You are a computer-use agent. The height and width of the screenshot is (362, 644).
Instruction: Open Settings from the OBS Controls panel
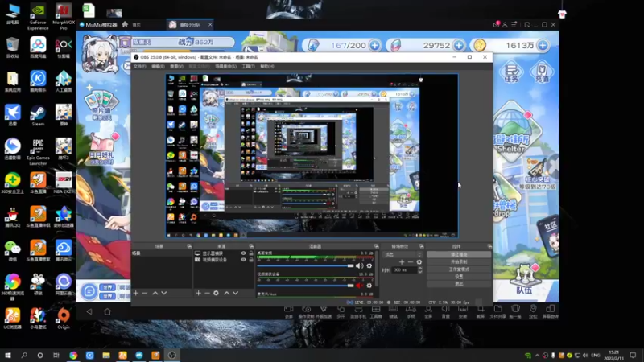[459, 277]
